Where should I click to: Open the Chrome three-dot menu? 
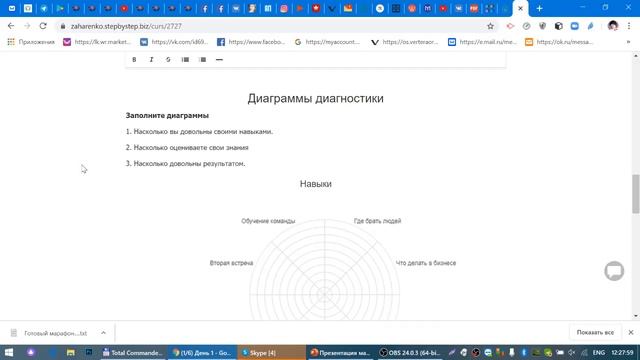[x=629, y=26]
